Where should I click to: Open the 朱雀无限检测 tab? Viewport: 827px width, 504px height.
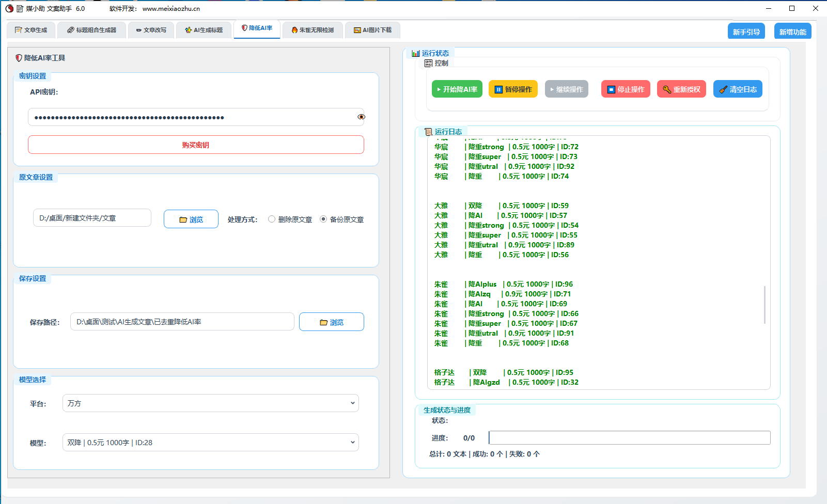(x=313, y=30)
